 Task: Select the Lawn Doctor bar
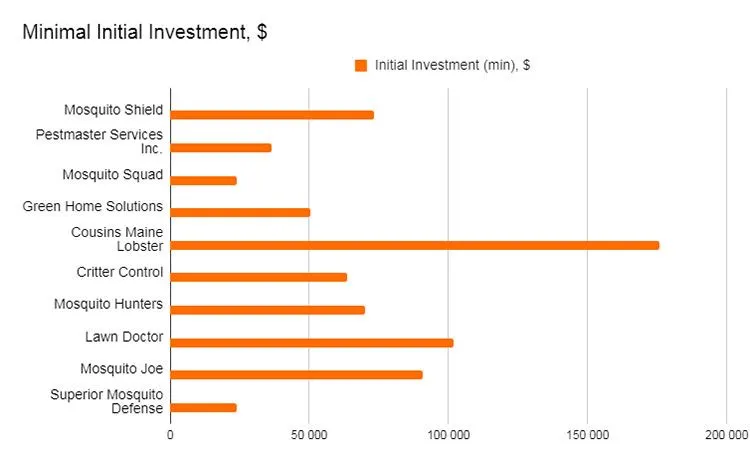(312, 342)
